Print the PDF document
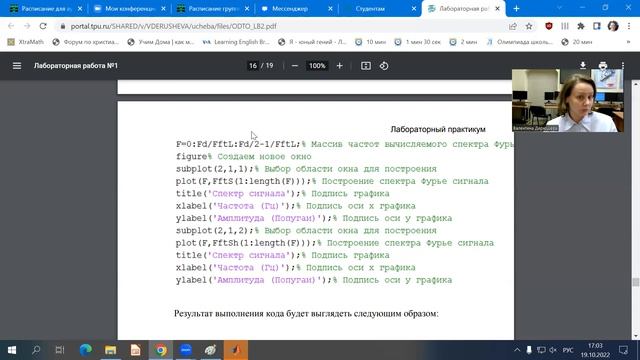Viewport: 640px width, 360px height. click(x=603, y=66)
